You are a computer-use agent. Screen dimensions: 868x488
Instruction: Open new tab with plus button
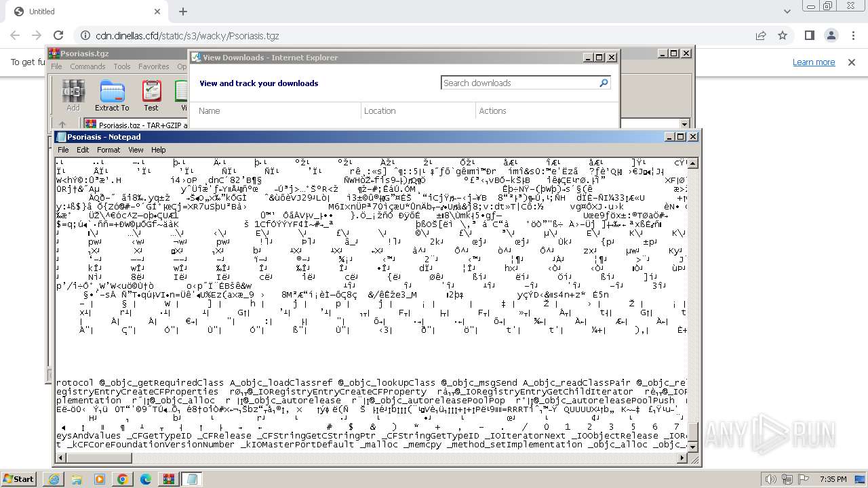[x=182, y=12]
